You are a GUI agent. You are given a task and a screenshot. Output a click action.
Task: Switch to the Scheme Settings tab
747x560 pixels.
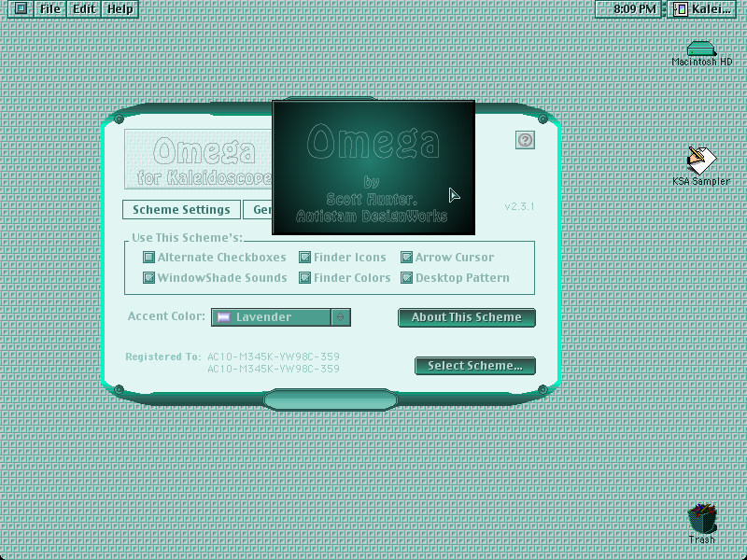[x=181, y=209]
